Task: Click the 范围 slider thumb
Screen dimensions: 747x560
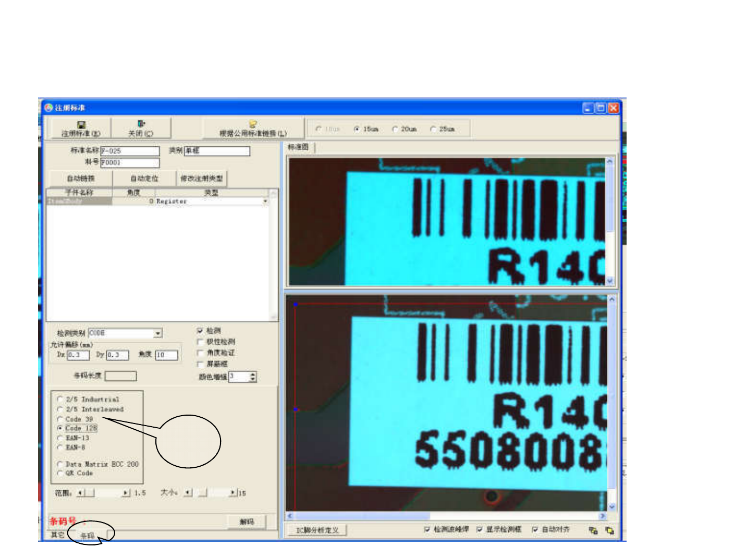Action: coord(90,493)
